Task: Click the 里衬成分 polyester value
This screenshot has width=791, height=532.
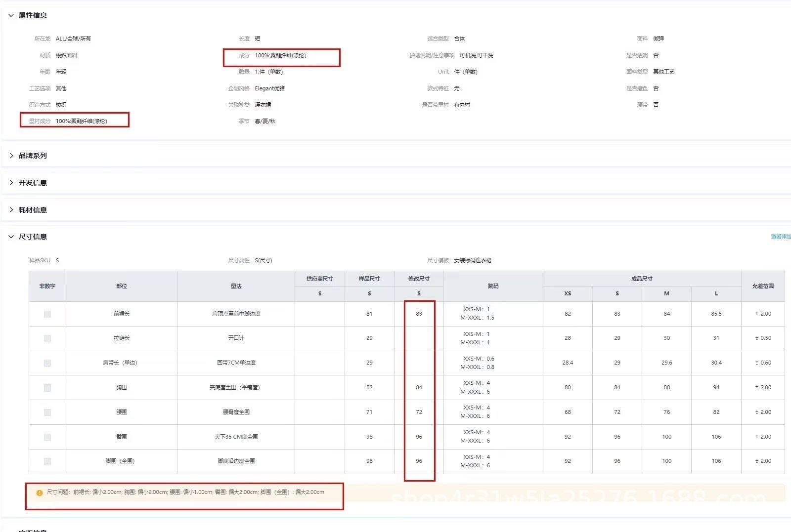Action: 82,121
